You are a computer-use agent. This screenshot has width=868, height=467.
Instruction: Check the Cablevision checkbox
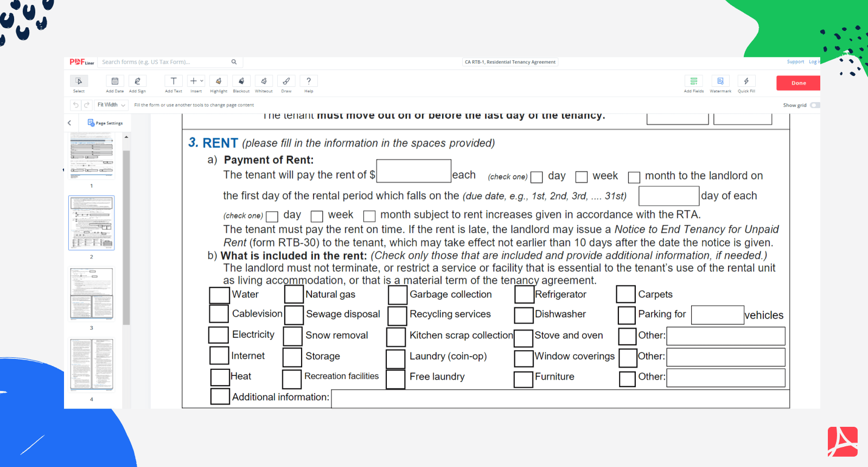point(219,314)
